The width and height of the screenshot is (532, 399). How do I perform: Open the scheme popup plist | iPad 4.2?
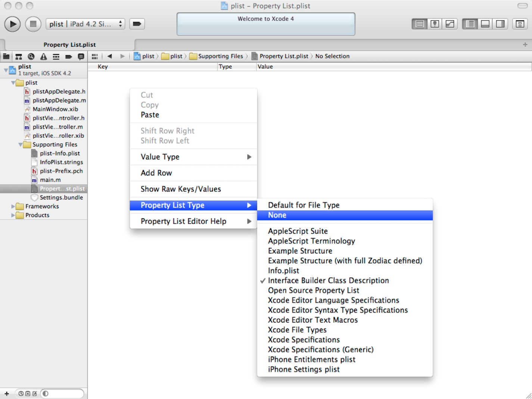point(85,24)
